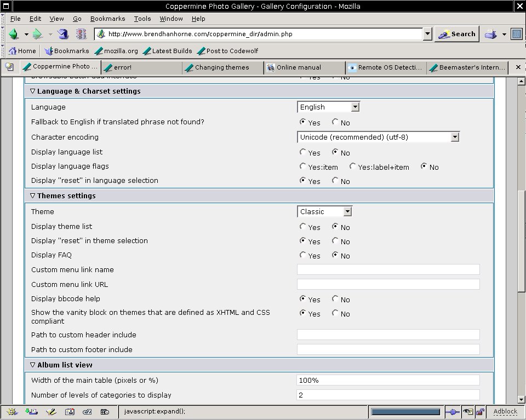Open the Back button history dropdown arrow
Screen dimensions: 526x420
(x=26, y=34)
